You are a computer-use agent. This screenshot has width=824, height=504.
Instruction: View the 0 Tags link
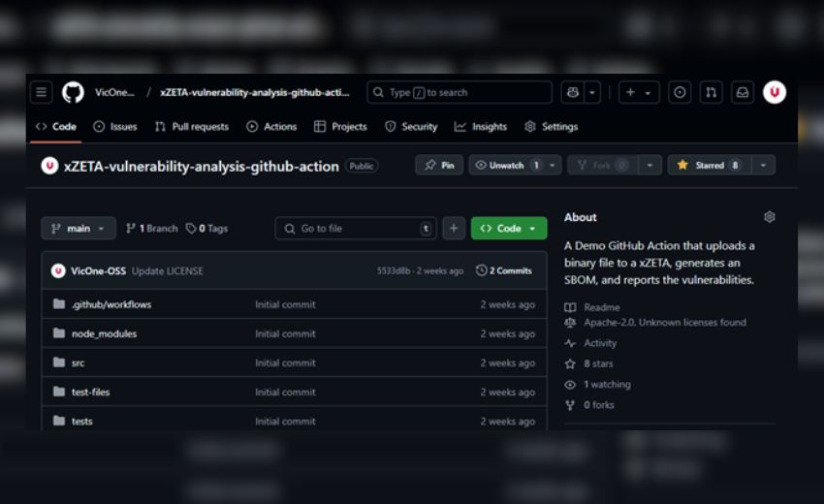click(x=207, y=228)
